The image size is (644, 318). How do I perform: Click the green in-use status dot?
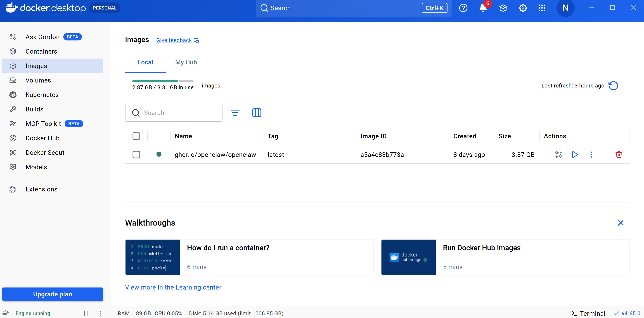(x=159, y=154)
